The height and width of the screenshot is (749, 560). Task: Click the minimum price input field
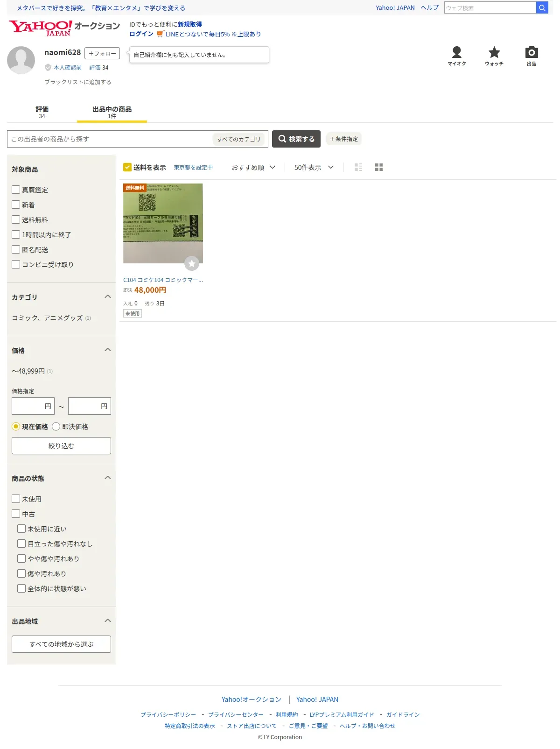pos(33,406)
